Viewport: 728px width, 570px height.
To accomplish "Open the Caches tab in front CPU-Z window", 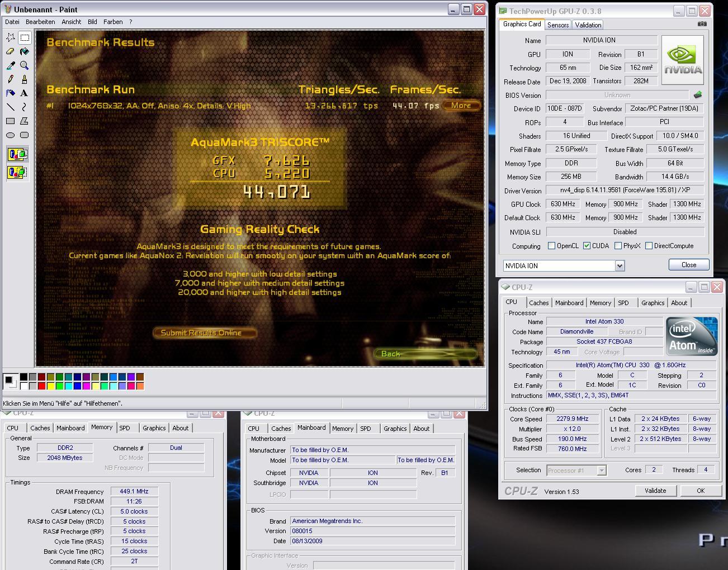I will click(x=539, y=303).
